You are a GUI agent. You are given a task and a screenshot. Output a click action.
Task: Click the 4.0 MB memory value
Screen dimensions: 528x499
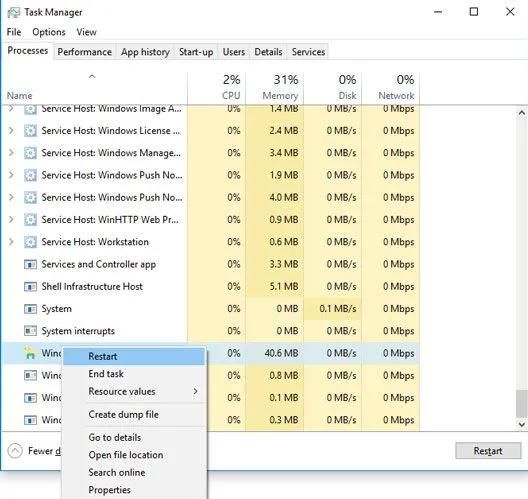284,197
